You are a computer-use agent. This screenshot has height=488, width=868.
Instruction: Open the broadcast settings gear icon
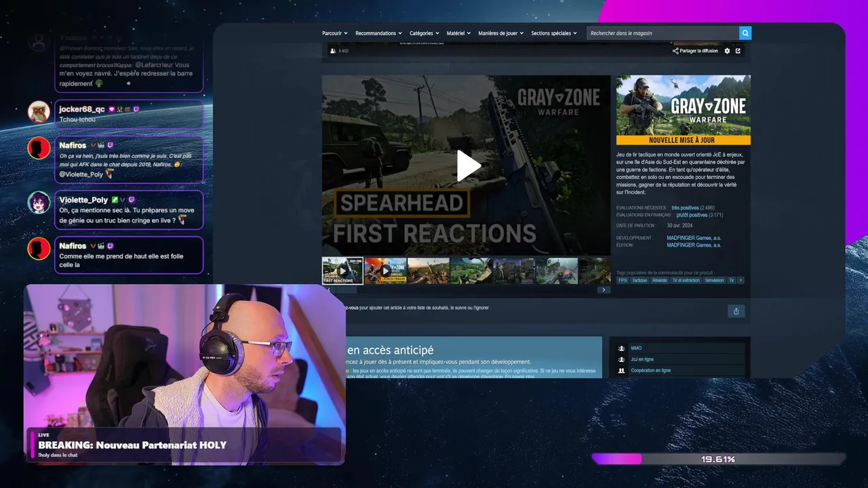pos(728,51)
